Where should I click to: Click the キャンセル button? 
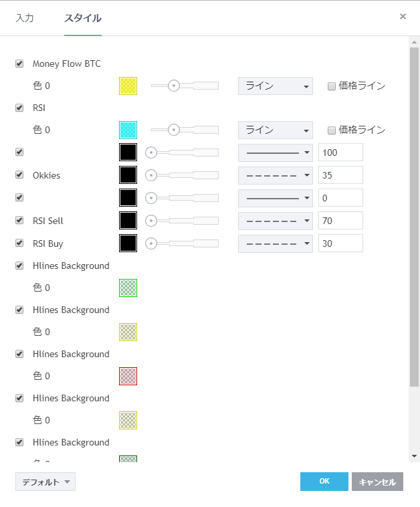point(377,482)
